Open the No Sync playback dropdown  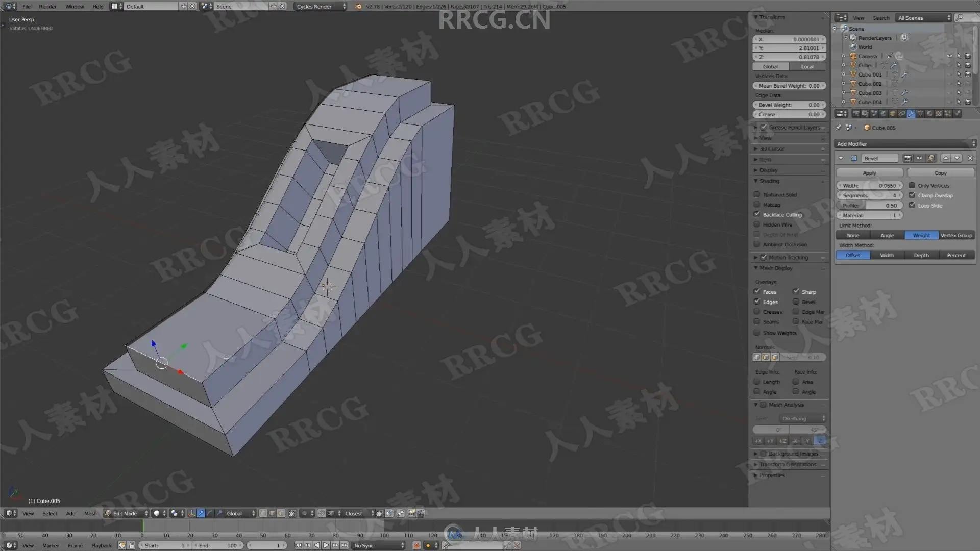379,545
